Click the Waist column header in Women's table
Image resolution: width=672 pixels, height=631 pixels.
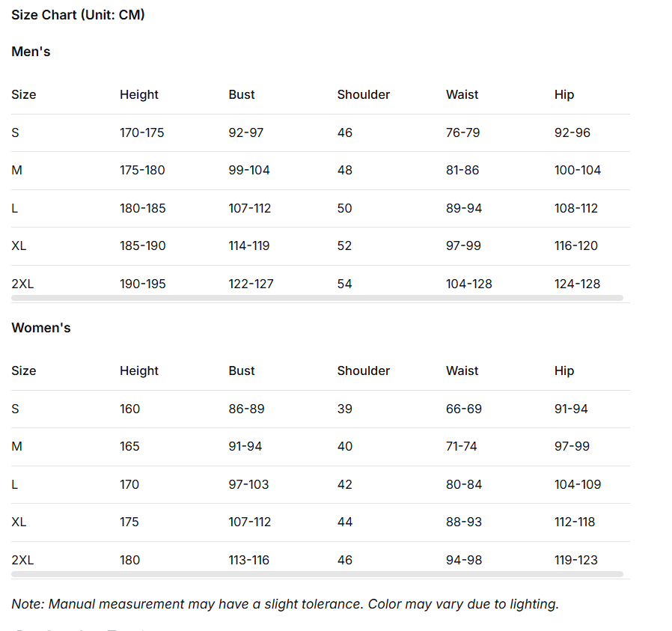(x=462, y=371)
